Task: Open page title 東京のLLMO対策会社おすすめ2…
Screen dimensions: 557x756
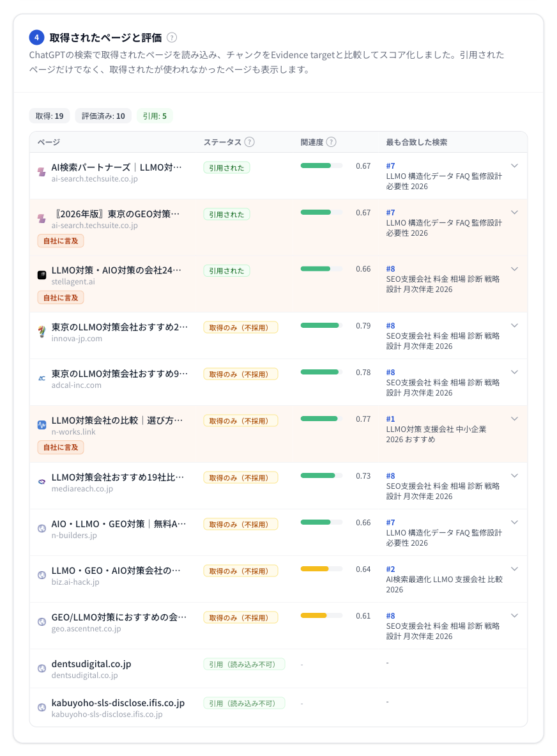Action: [119, 327]
